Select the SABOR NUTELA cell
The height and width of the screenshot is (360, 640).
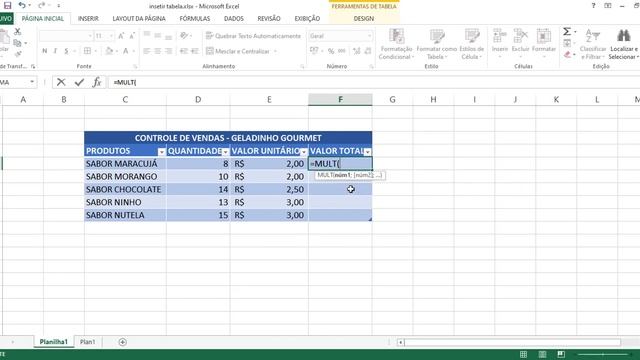click(125, 215)
